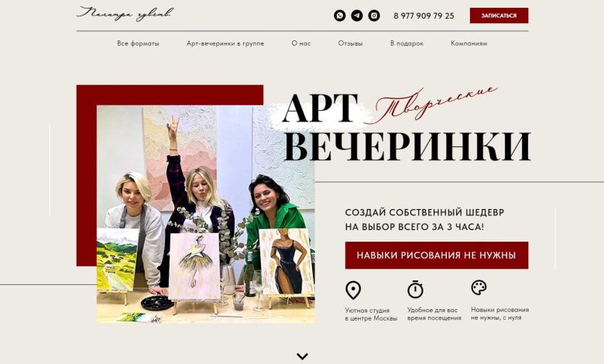Open the 'О нас' menu link

(301, 43)
